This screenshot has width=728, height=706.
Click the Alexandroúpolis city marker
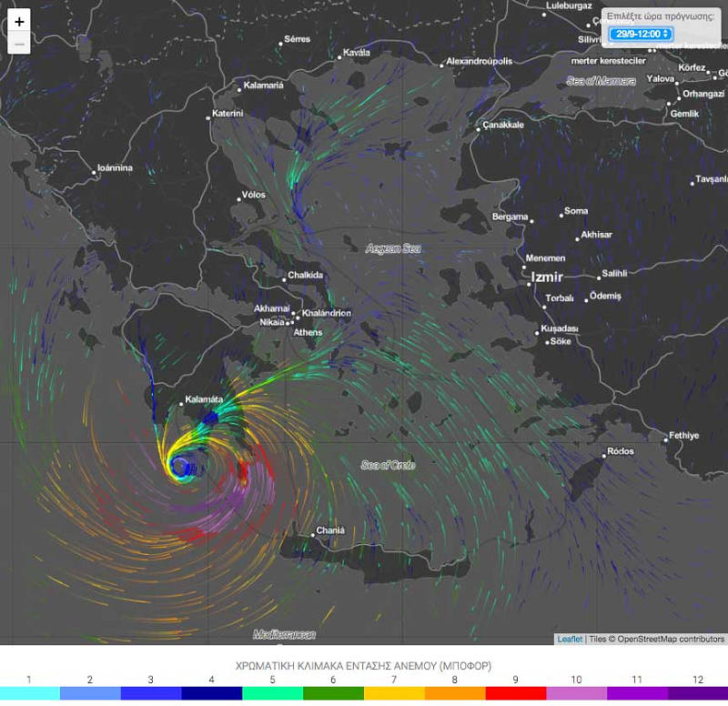[440, 64]
